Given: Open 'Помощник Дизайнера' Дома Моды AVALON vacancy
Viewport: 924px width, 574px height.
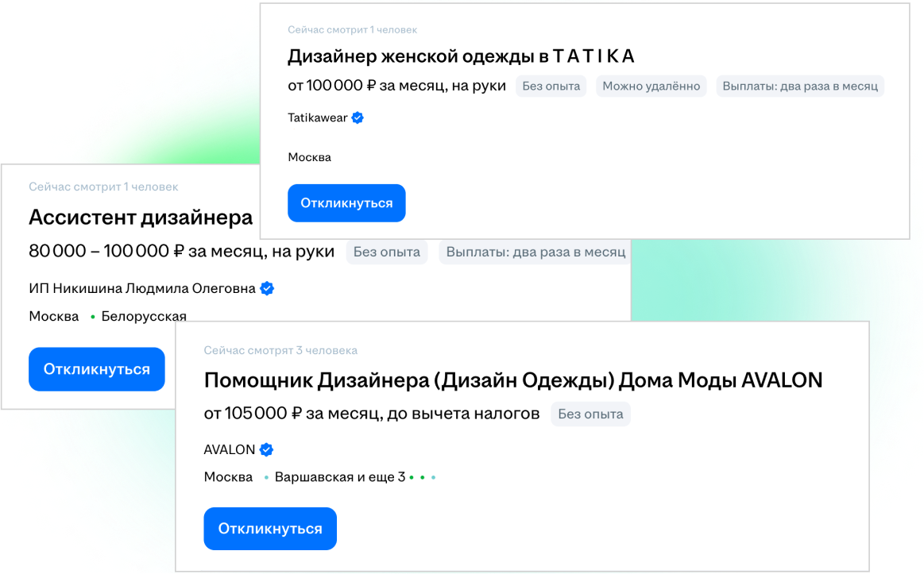Looking at the screenshot, I should 512,381.
